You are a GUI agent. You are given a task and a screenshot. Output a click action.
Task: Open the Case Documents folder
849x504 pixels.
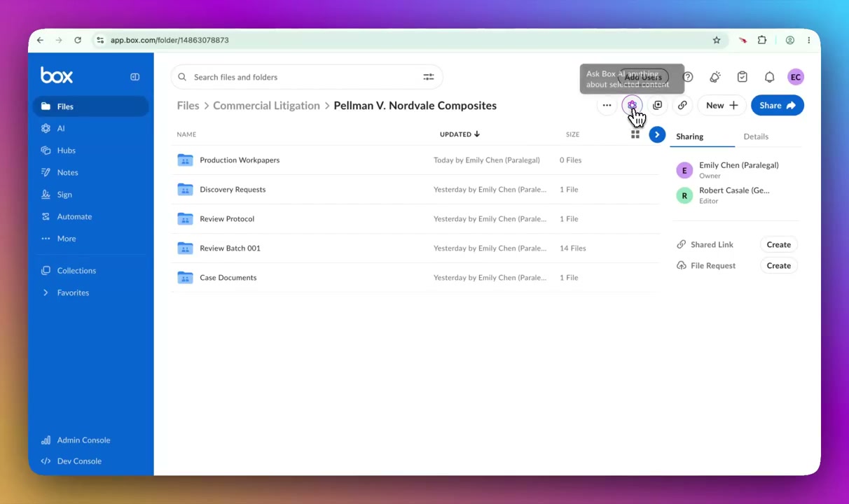228,278
